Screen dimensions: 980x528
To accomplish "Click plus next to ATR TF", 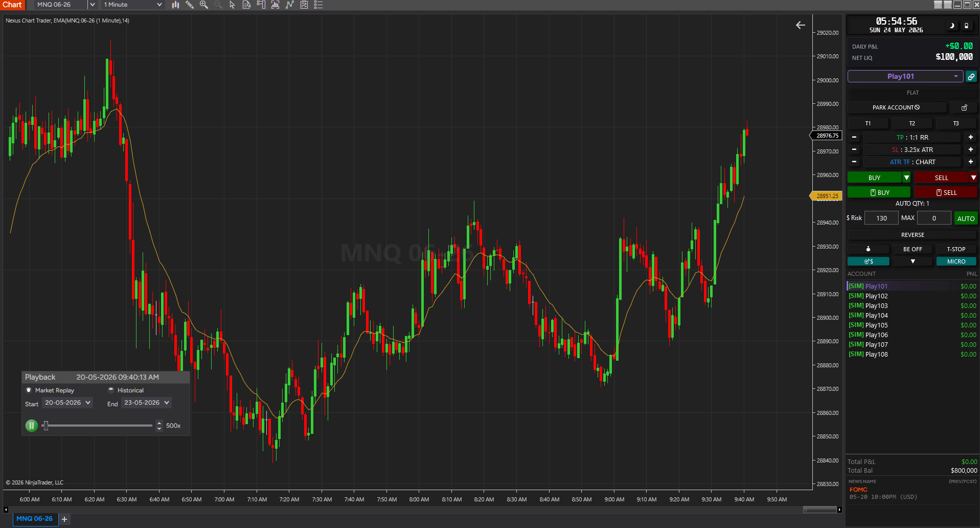I will tap(970, 162).
